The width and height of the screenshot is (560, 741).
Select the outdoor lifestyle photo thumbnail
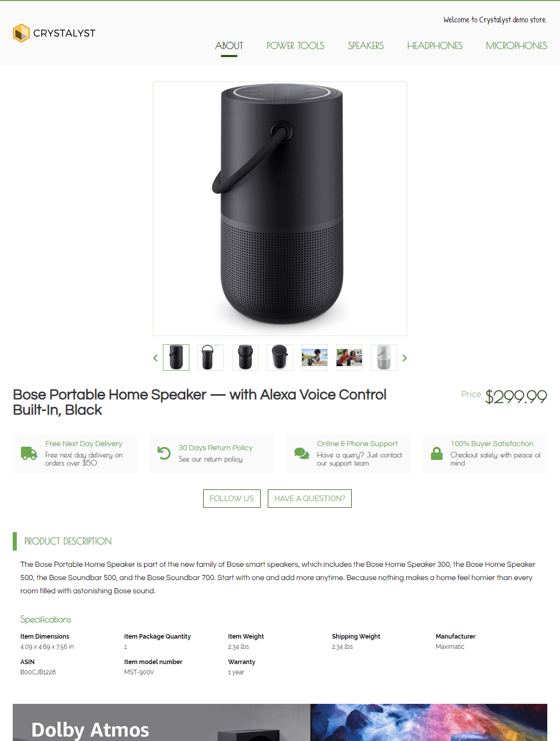[315, 358]
